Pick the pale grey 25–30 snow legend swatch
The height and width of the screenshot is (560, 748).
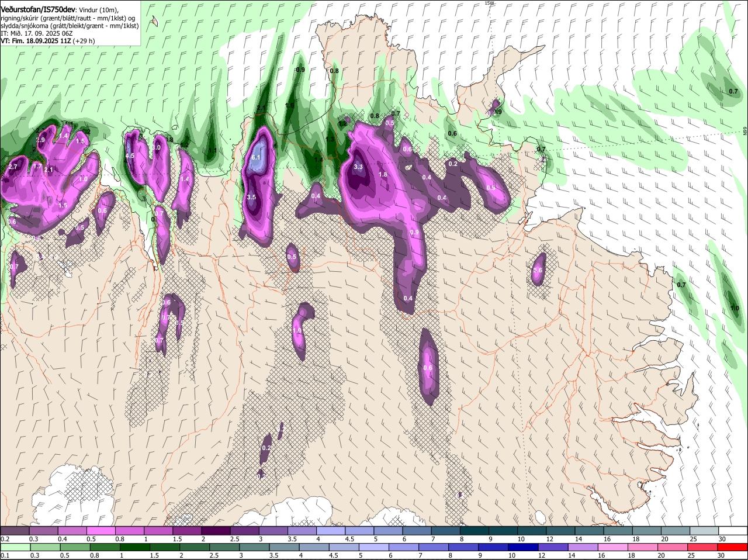click(705, 531)
